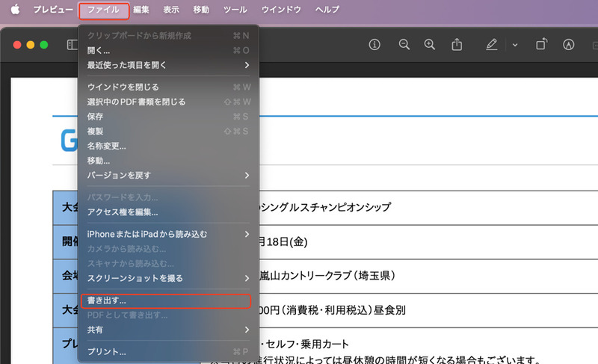The height and width of the screenshot is (364, 598).
Task: Toggle the sidebar view button
Action: click(x=72, y=45)
